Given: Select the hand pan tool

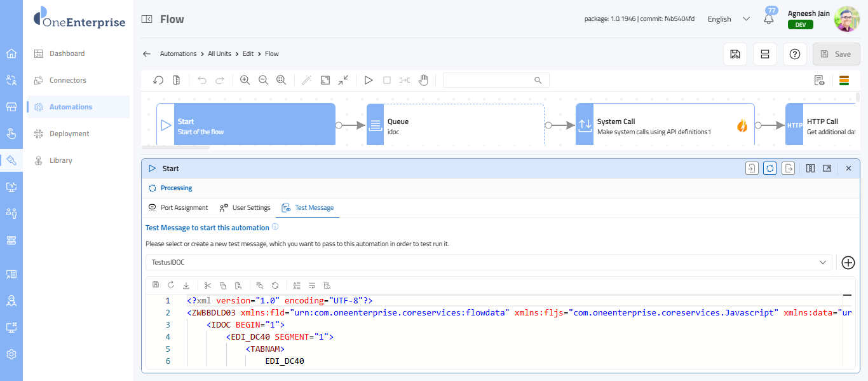Looking at the screenshot, I should [x=423, y=80].
